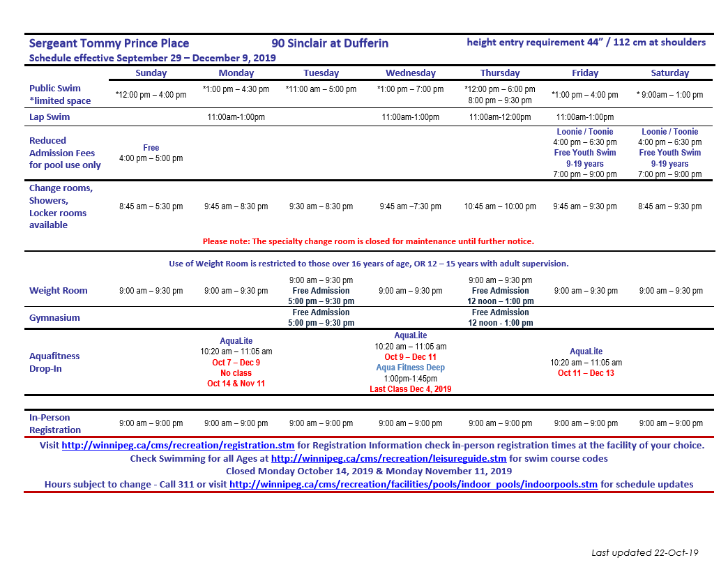The height and width of the screenshot is (567, 728).
Task: Click the red specialty change room notice
Action: pos(368,241)
